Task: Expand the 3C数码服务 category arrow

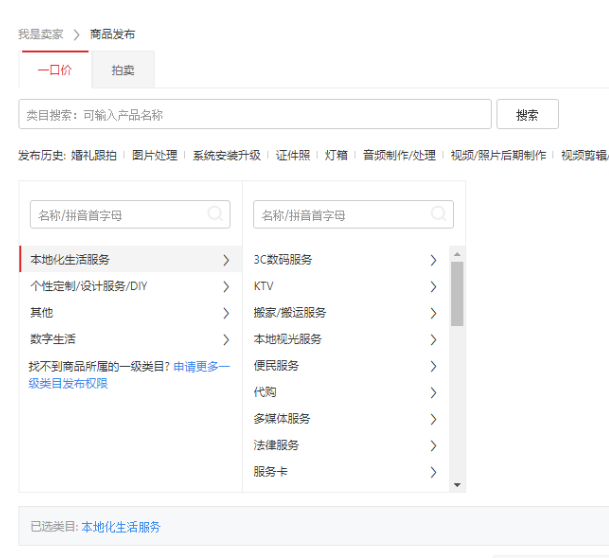Action: pyautogui.click(x=433, y=260)
